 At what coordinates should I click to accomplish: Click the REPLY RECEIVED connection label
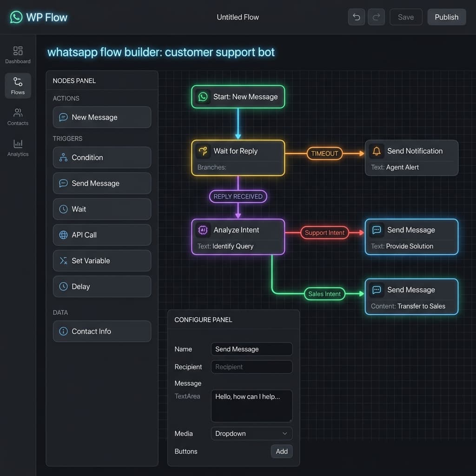(238, 197)
